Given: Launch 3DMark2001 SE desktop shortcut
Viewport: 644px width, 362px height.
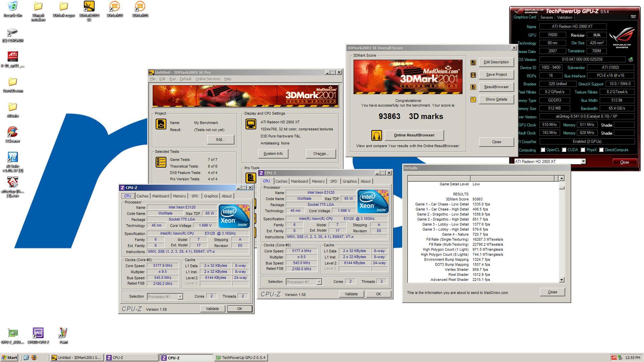Looking at the screenshot, I should point(89,11).
